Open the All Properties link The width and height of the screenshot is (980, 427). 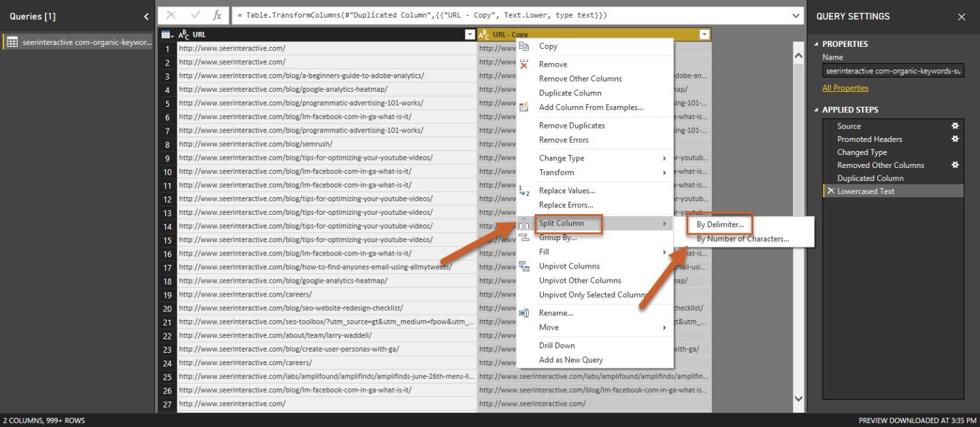(845, 88)
